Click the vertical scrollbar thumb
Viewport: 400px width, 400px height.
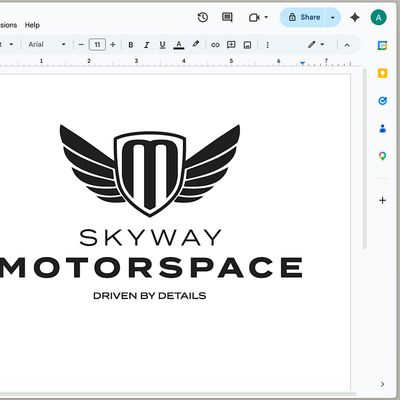[x=365, y=159]
